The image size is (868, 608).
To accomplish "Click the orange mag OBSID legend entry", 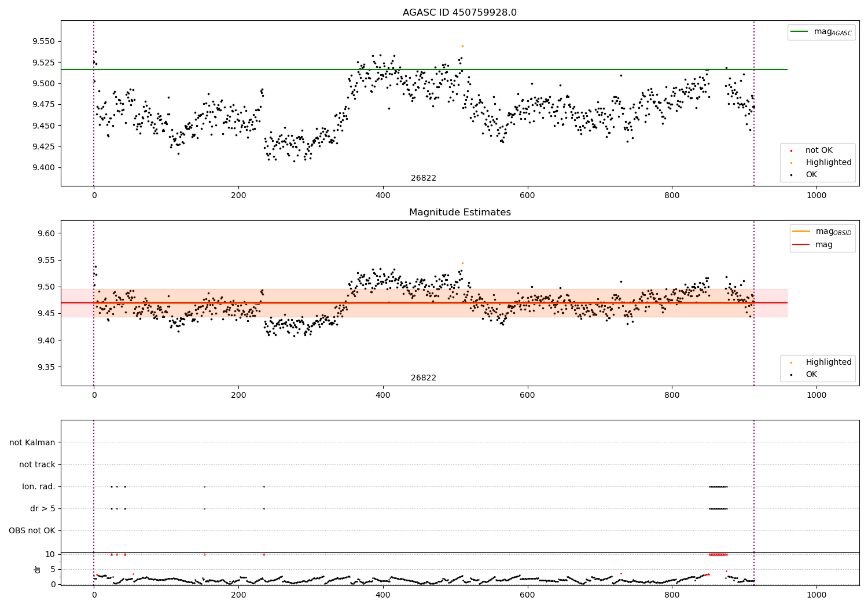I will [x=822, y=232].
